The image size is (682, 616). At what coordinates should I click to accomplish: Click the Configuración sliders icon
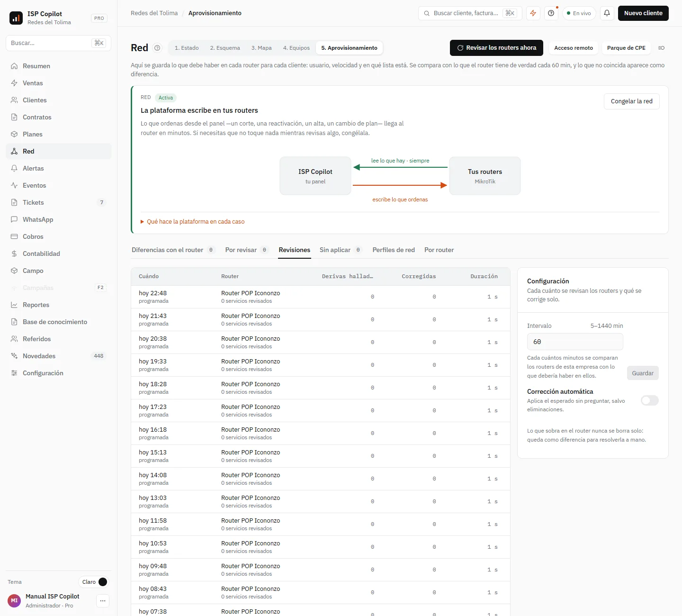pyautogui.click(x=14, y=373)
